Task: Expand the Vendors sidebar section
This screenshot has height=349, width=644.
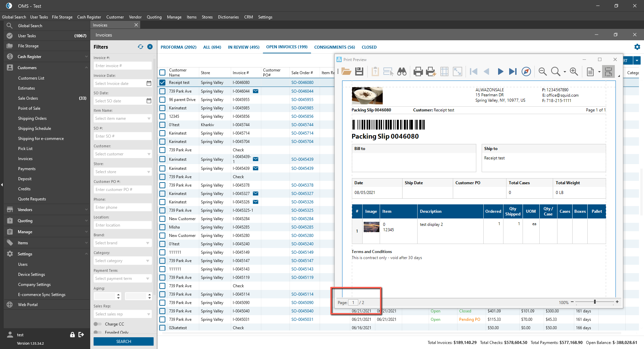Action: (47, 210)
